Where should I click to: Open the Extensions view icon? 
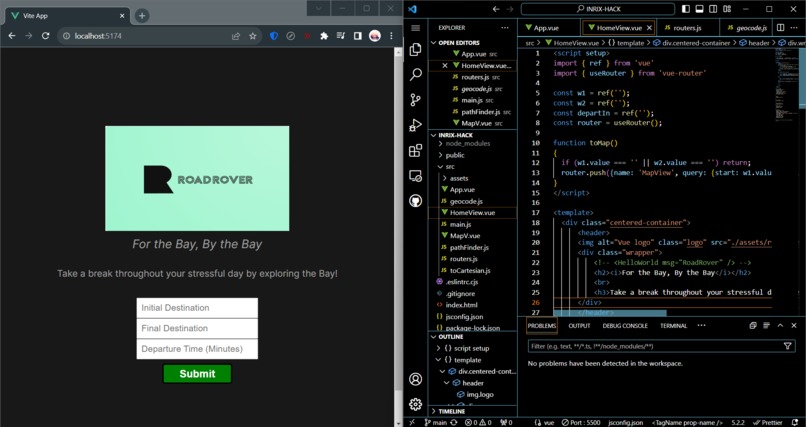[x=415, y=151]
